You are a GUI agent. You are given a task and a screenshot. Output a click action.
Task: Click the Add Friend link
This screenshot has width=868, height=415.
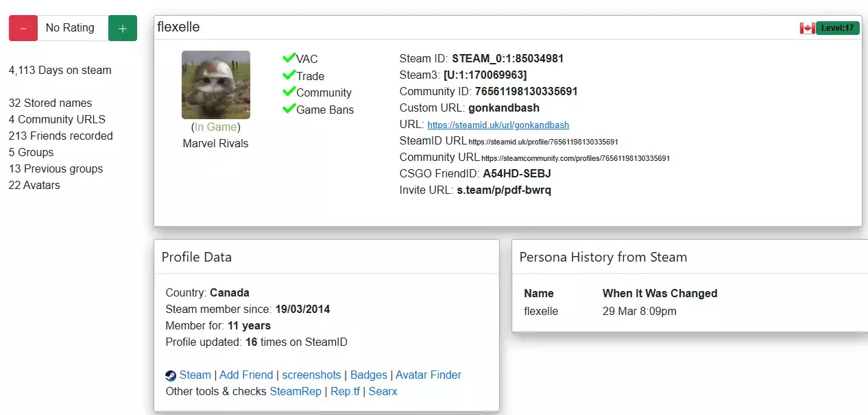[246, 375]
